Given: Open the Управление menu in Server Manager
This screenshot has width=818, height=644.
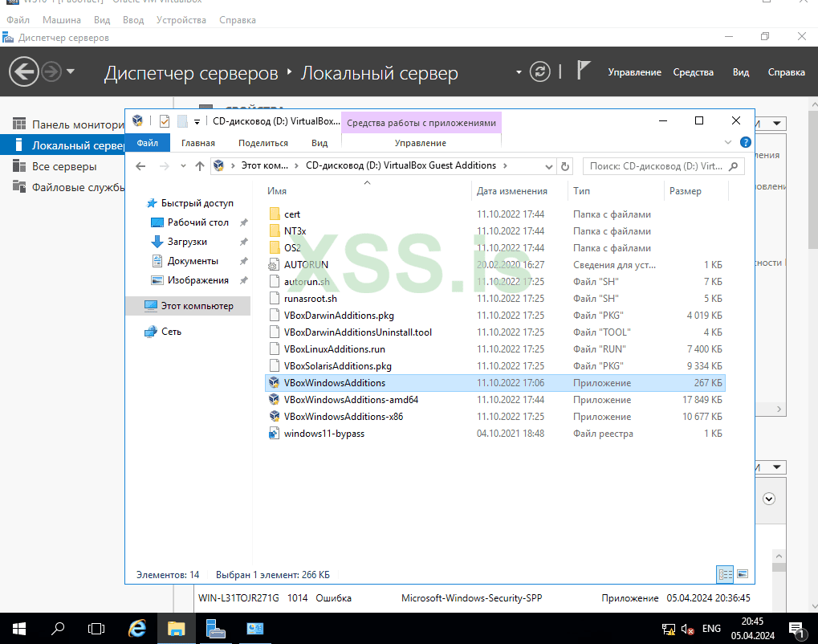Looking at the screenshot, I should (x=634, y=72).
